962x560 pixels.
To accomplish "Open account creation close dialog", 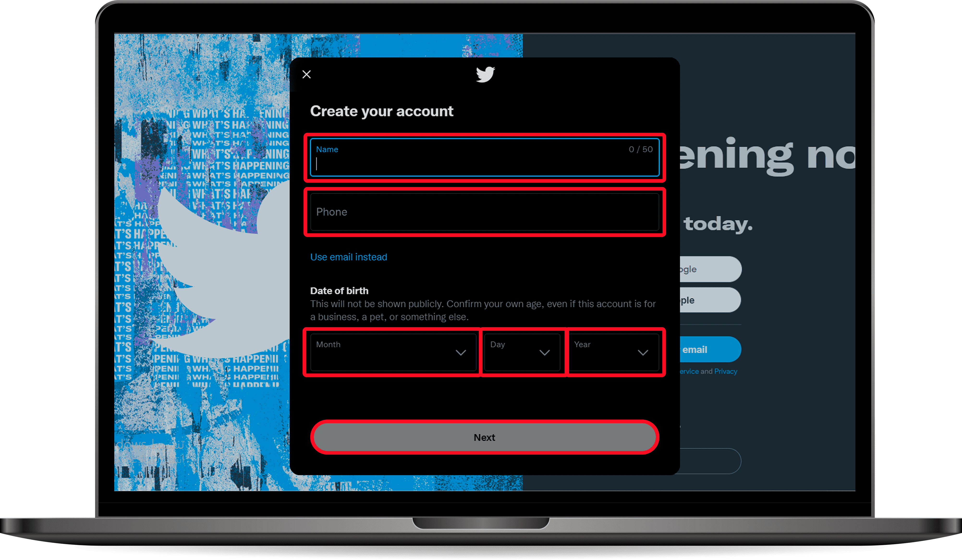I will coord(307,74).
